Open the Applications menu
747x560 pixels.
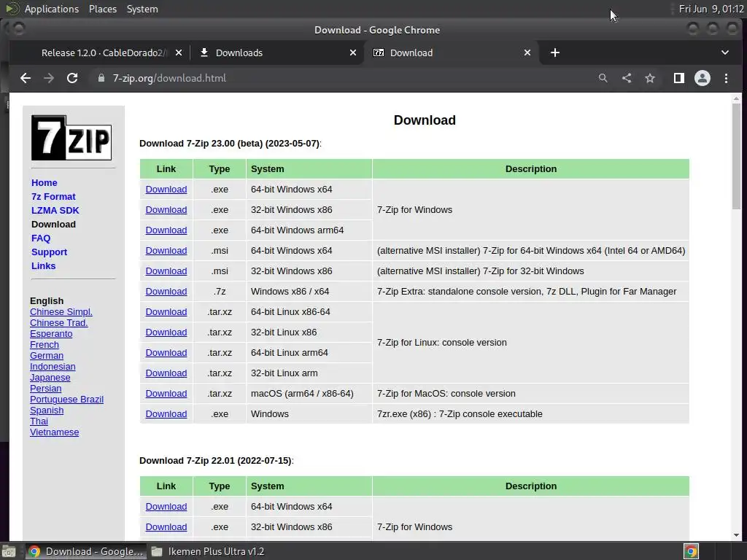(x=52, y=9)
